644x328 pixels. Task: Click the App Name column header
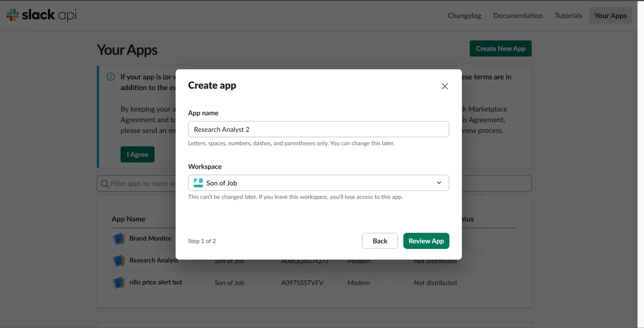[128, 219]
